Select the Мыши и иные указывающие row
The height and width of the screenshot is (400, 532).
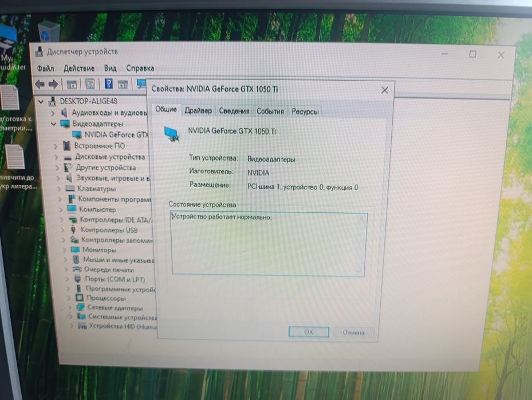click(x=119, y=260)
